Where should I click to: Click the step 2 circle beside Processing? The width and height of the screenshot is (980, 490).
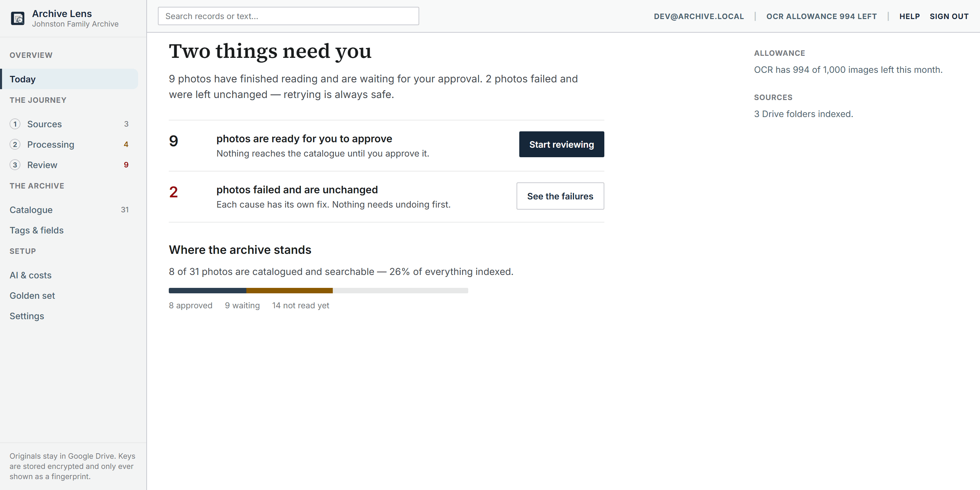coord(15,145)
